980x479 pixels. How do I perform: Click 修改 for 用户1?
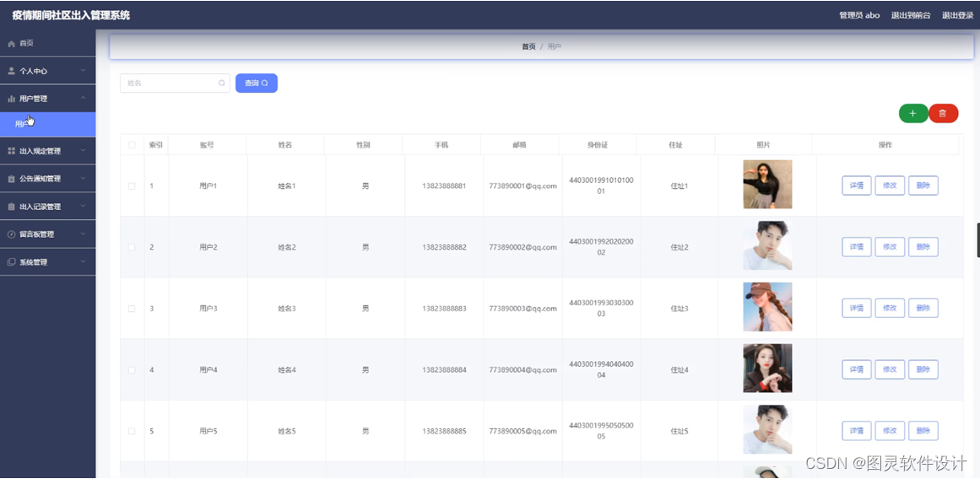pos(890,186)
